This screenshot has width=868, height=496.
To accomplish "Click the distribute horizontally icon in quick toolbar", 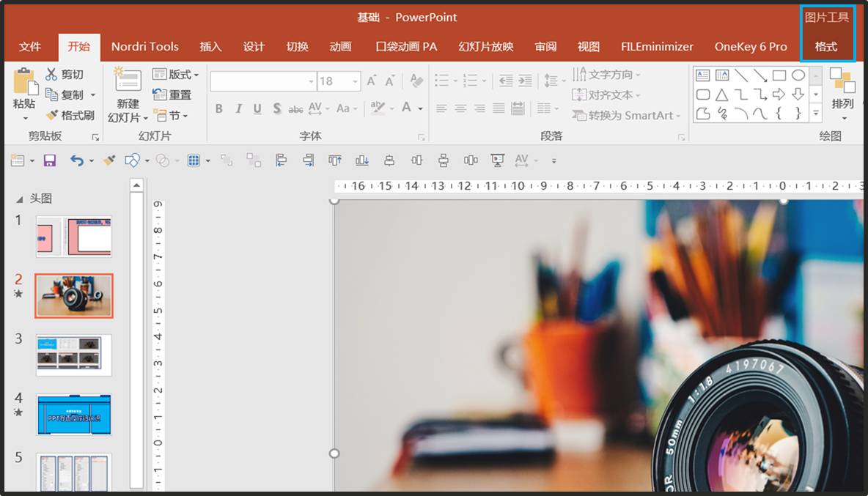I will (x=471, y=160).
